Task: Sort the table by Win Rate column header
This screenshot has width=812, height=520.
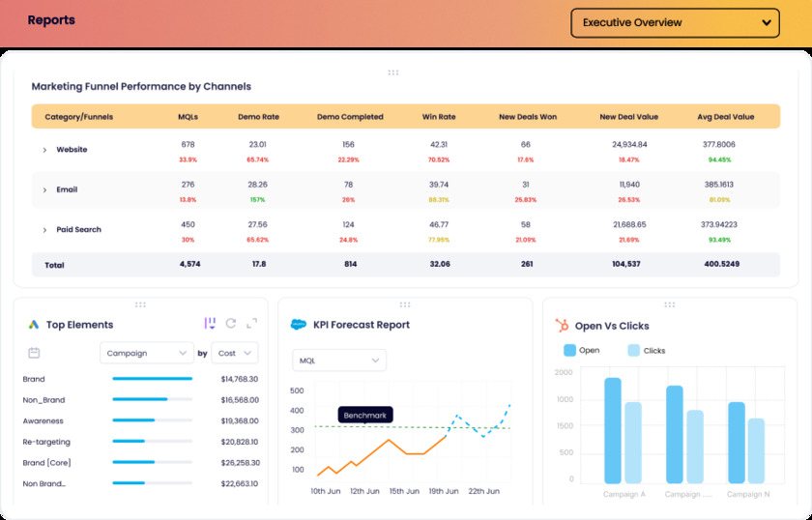Action: click(x=438, y=117)
